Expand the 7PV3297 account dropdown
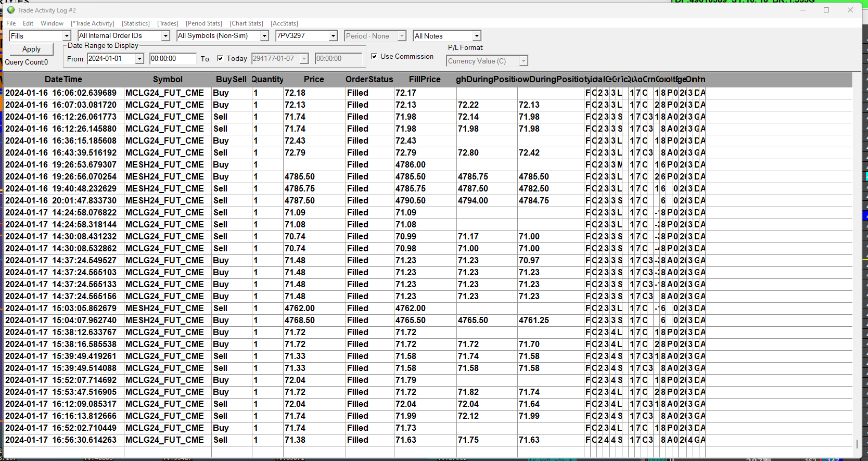This screenshot has width=868, height=461. pyautogui.click(x=333, y=36)
